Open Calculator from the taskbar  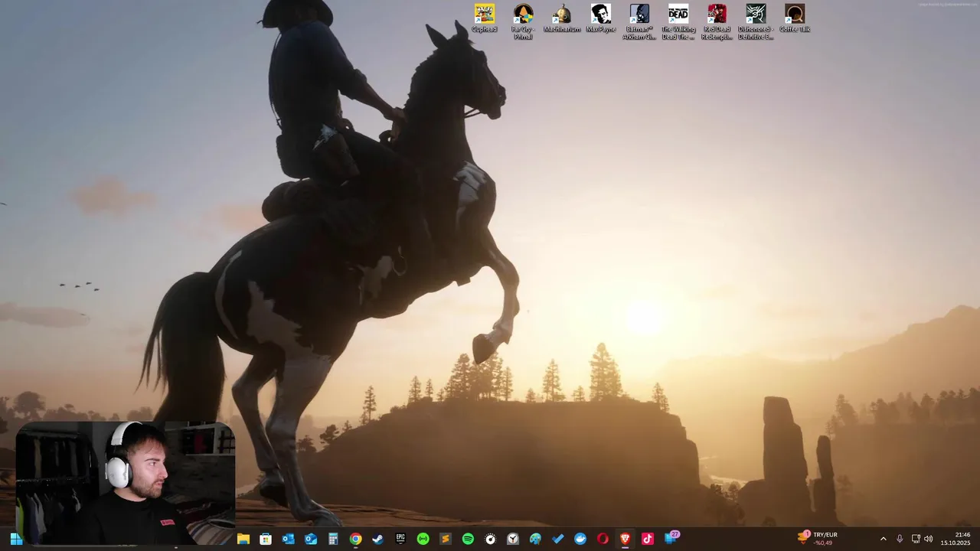(x=333, y=539)
